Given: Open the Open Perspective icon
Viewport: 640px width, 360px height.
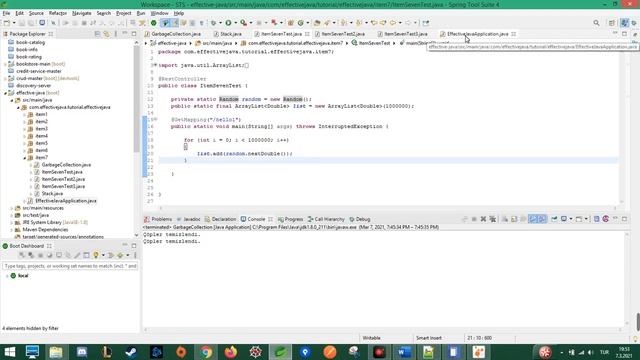Looking at the screenshot, I should (x=611, y=23).
